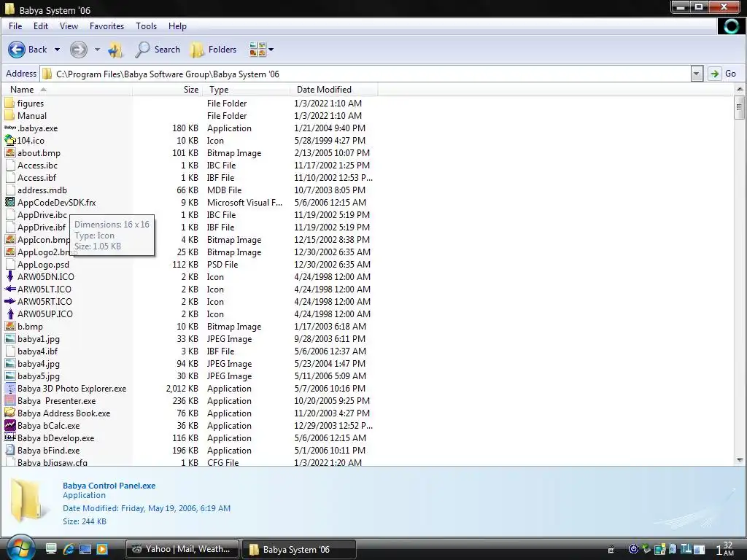This screenshot has height=560, width=747.
Task: Click the system tray clock
Action: tap(725, 548)
